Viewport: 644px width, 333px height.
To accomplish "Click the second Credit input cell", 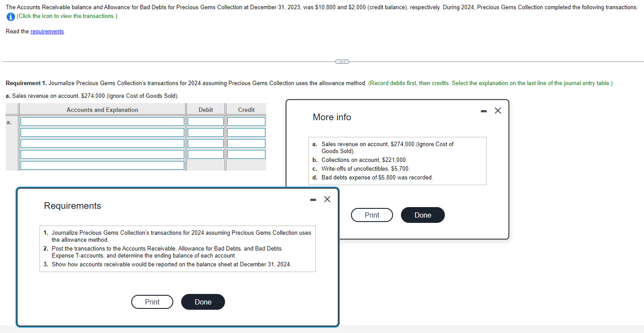I will click(246, 132).
